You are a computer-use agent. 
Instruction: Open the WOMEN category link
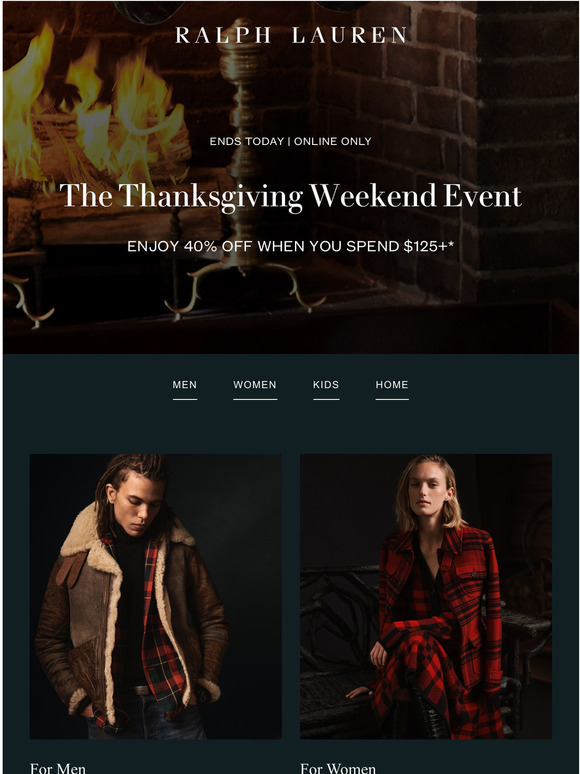point(255,385)
